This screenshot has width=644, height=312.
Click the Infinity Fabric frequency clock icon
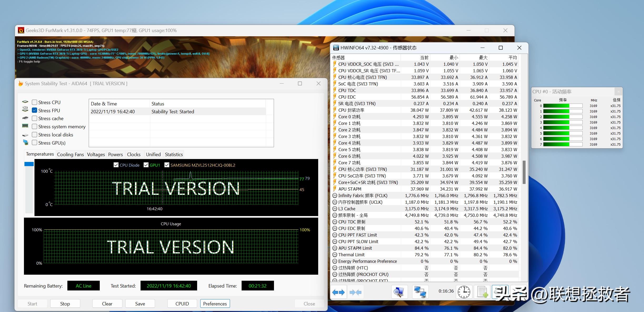point(335,196)
